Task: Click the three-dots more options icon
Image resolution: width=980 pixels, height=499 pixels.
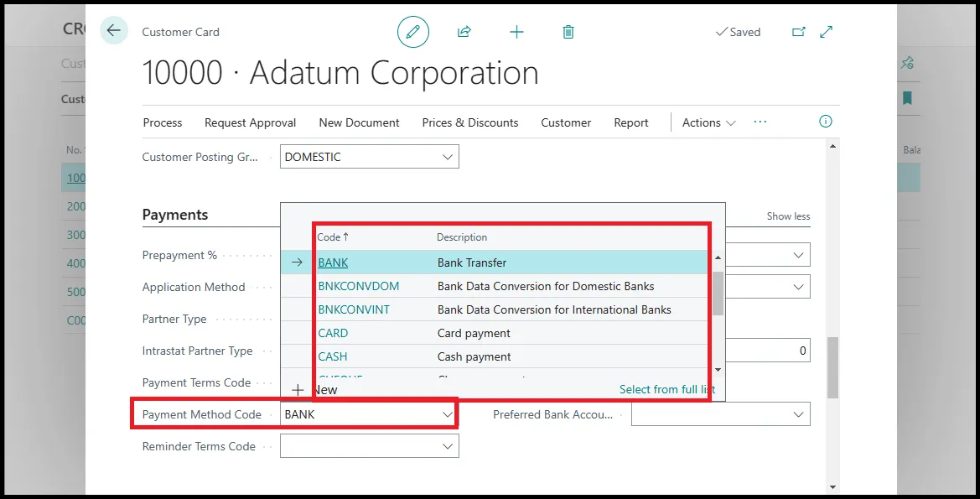Action: point(760,122)
